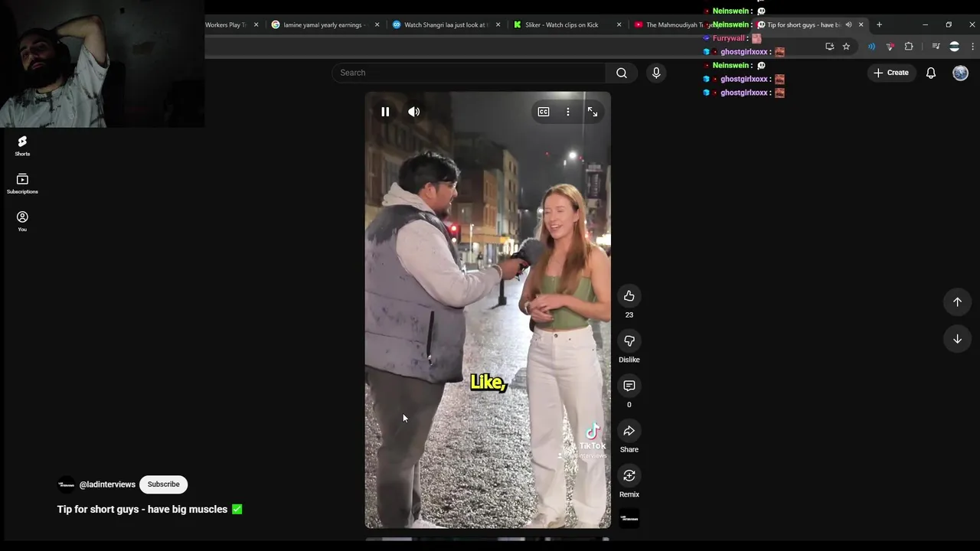The height and width of the screenshot is (551, 980).
Task: Open the @ladinterviews channel link
Action: 107,484
